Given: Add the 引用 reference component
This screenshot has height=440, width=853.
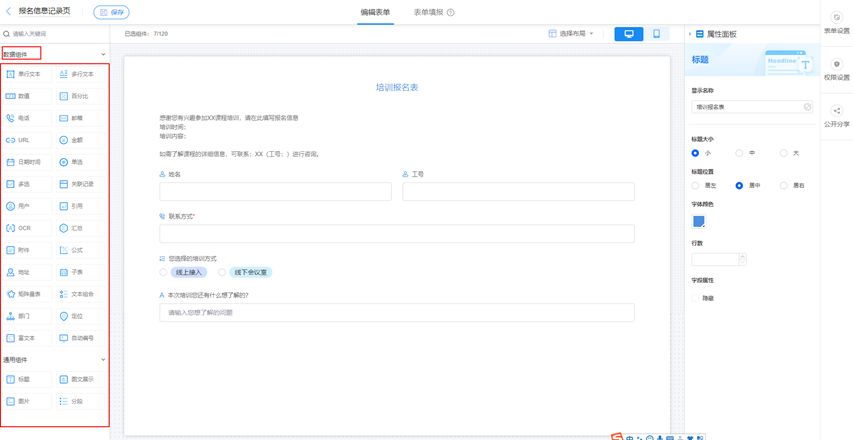Looking at the screenshot, I should click(81, 206).
